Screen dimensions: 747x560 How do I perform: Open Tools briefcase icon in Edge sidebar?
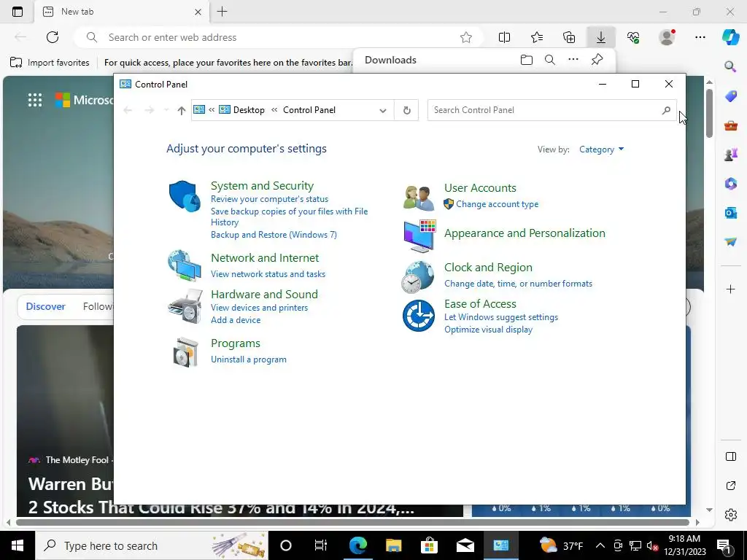coord(730,125)
